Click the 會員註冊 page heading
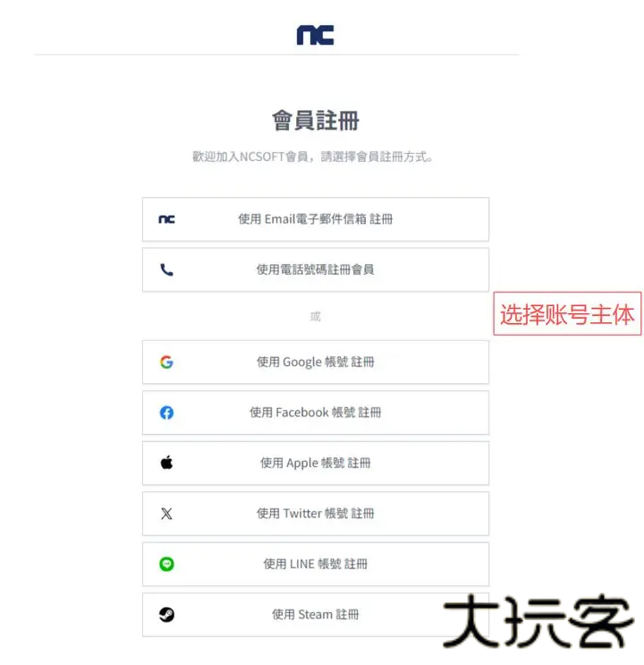This screenshot has height=665, width=644. [x=315, y=121]
